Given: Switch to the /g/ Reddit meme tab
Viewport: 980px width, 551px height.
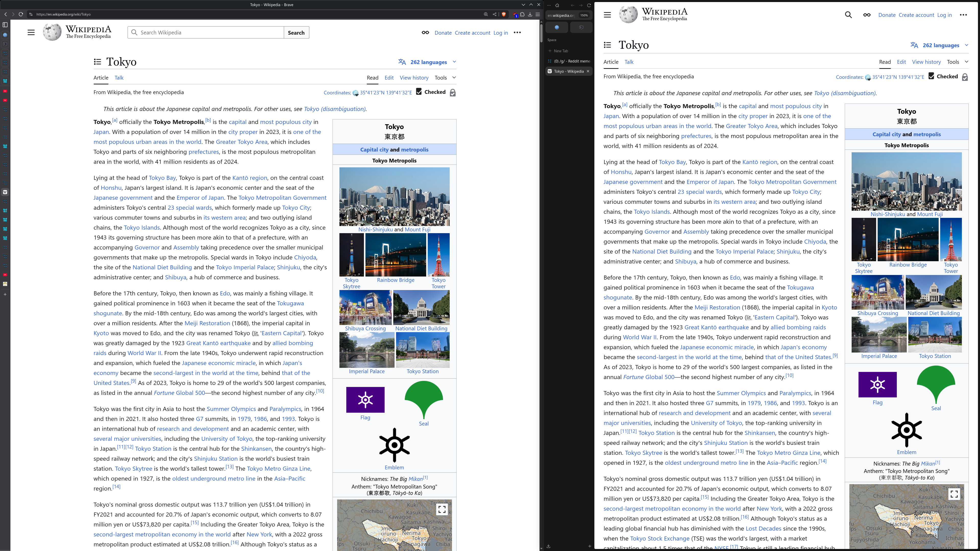Looking at the screenshot, I should 569,61.
